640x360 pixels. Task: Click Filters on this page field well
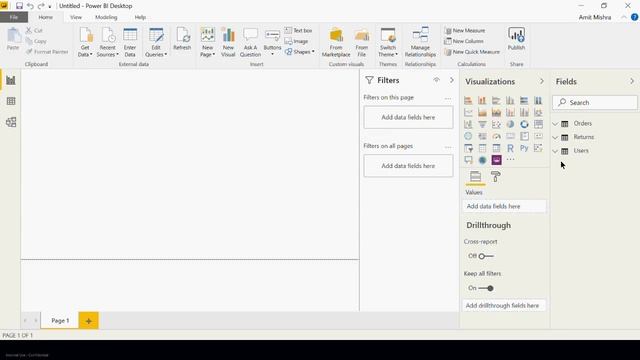coord(408,117)
